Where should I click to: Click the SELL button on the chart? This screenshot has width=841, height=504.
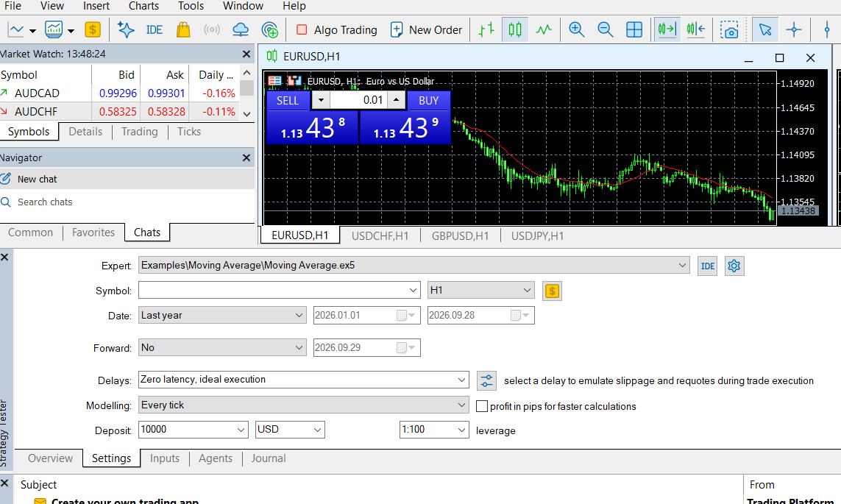(288, 100)
